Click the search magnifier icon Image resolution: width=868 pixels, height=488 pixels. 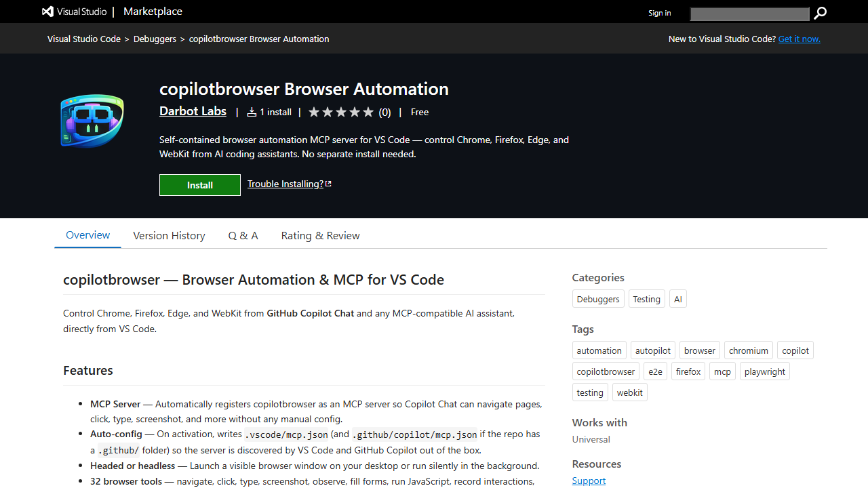820,13
